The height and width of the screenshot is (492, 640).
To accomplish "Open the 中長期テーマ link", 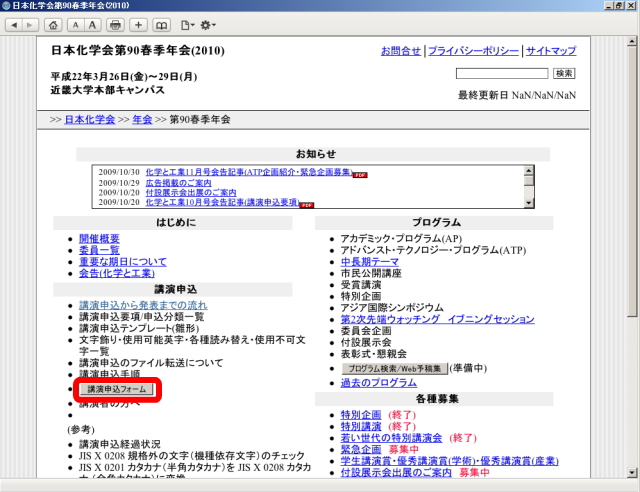I will point(370,262).
